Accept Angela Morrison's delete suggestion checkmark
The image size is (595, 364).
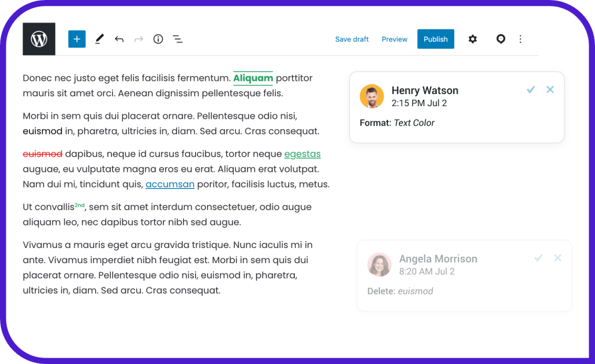538,258
